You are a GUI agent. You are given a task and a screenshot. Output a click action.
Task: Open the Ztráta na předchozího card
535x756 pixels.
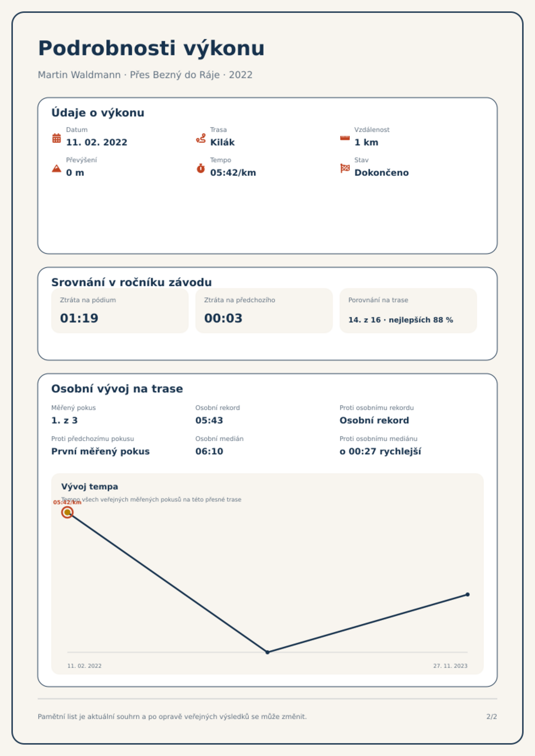click(264, 311)
